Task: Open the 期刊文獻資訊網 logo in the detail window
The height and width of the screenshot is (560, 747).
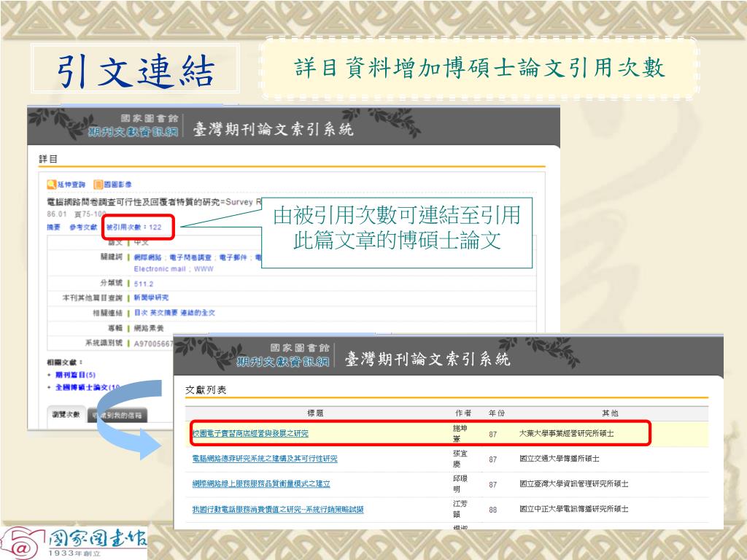Action: coord(133,131)
